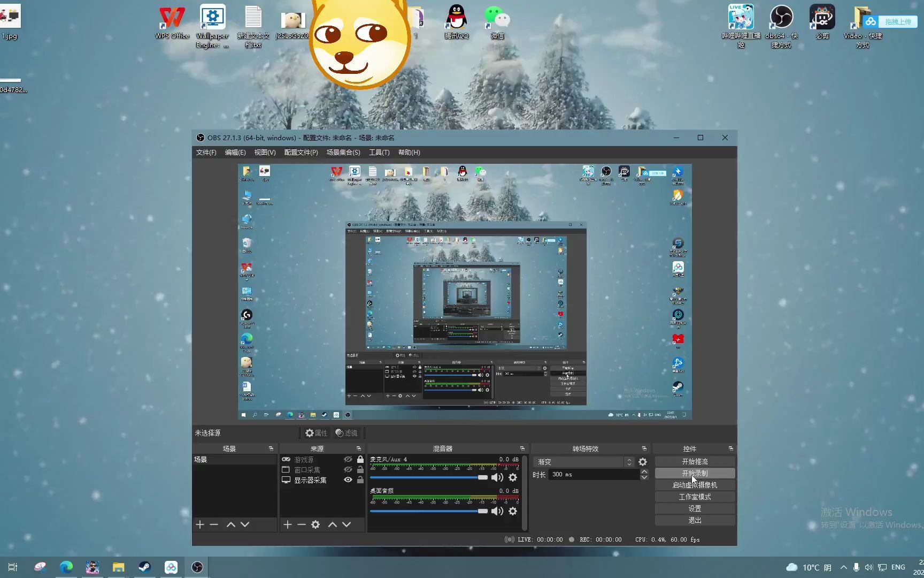This screenshot has width=924, height=578.
Task: Open 设置 in controls panel
Action: tap(695, 508)
